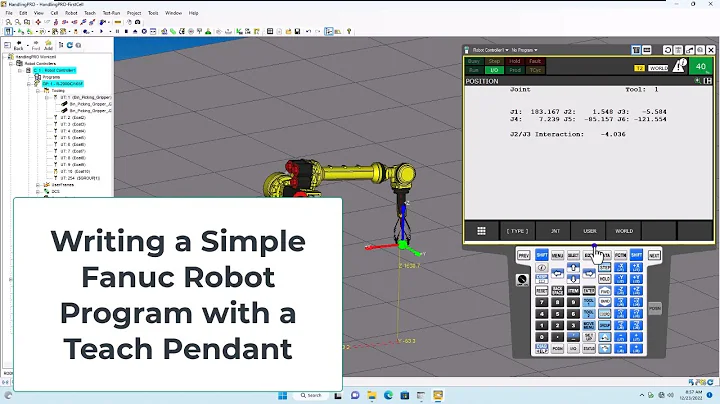Viewport: 720px width, 404px height.
Task: Click the T2 mode indicator
Action: (639, 68)
